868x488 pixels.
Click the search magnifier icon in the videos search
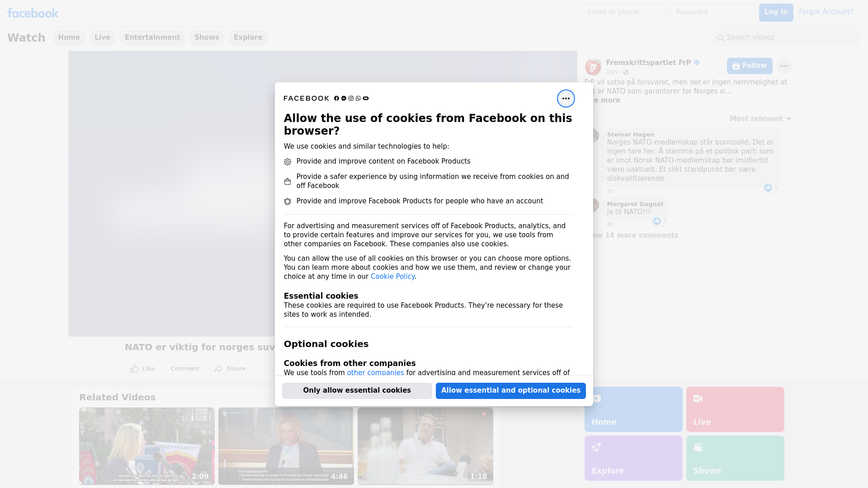[x=720, y=38]
